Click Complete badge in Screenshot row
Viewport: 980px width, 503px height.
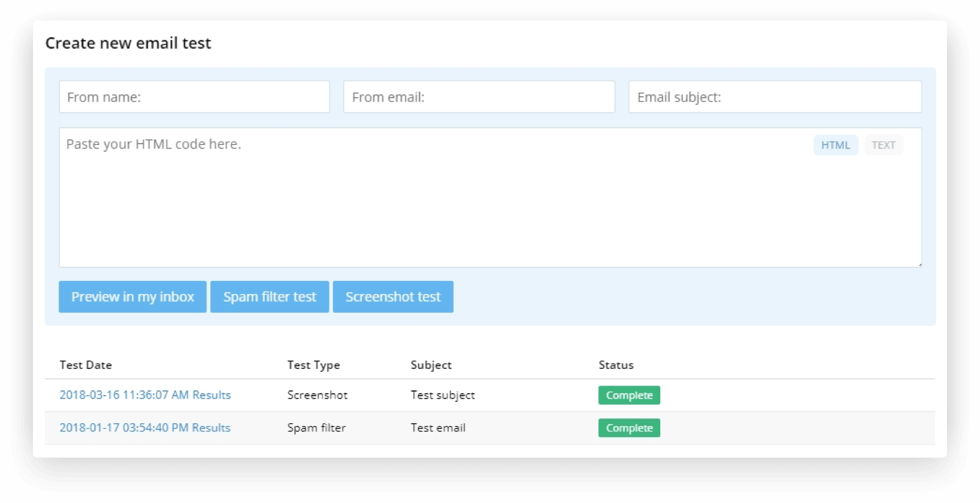coord(629,395)
